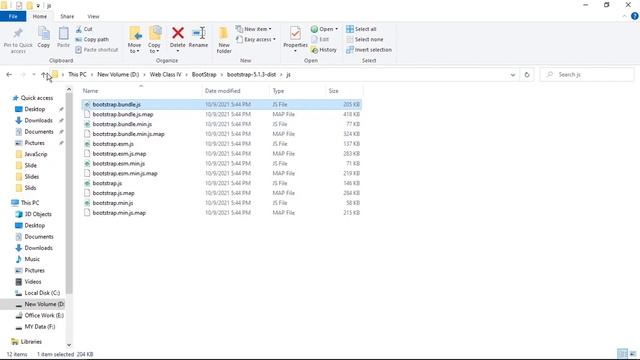Open the Move to menu

pyautogui.click(x=134, y=40)
